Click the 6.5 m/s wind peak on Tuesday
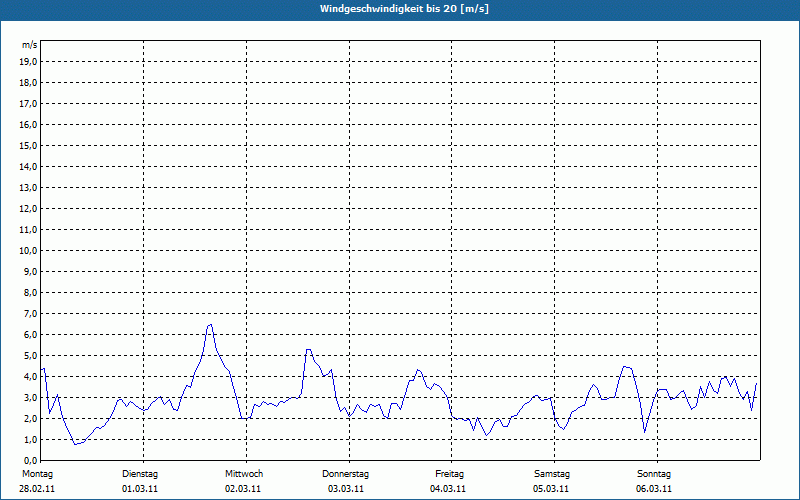 pos(210,324)
